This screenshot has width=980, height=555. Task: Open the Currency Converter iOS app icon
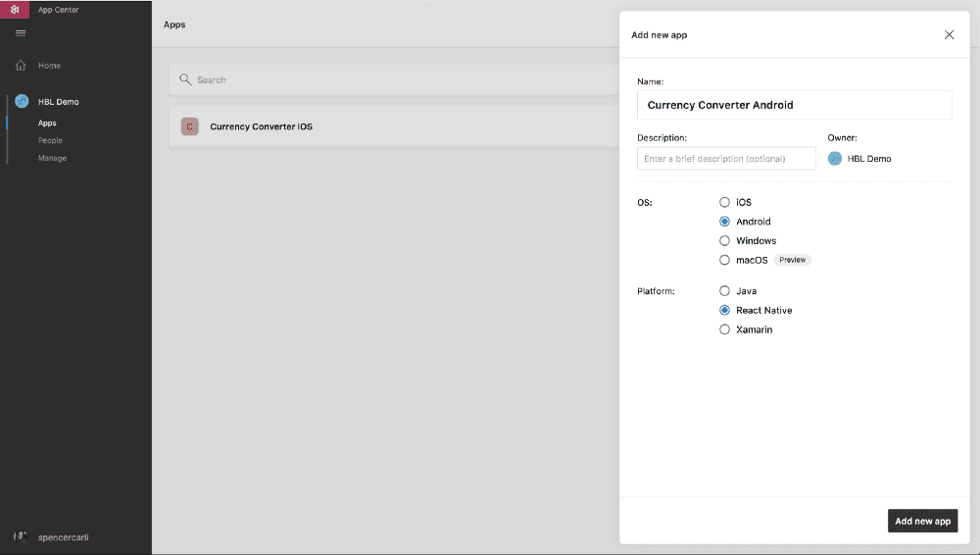189,126
